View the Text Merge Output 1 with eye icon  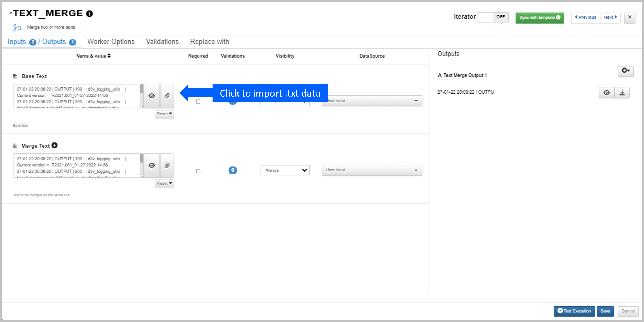point(607,93)
